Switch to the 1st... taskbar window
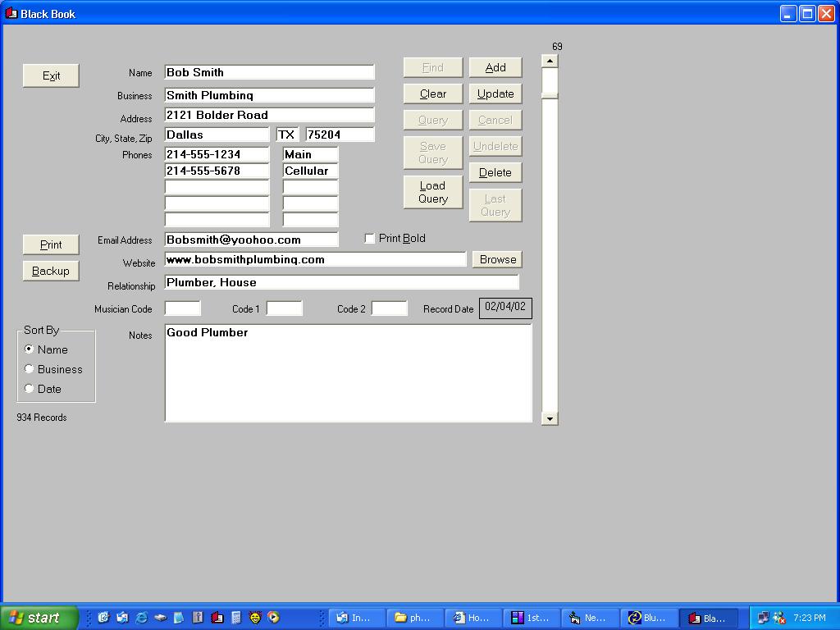This screenshot has width=840, height=630. pos(530,618)
